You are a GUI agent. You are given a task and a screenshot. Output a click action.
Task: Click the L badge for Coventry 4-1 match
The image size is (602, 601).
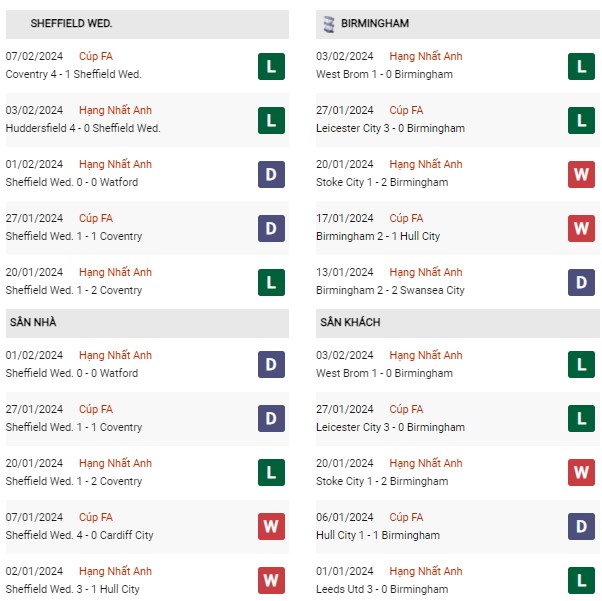point(271,66)
